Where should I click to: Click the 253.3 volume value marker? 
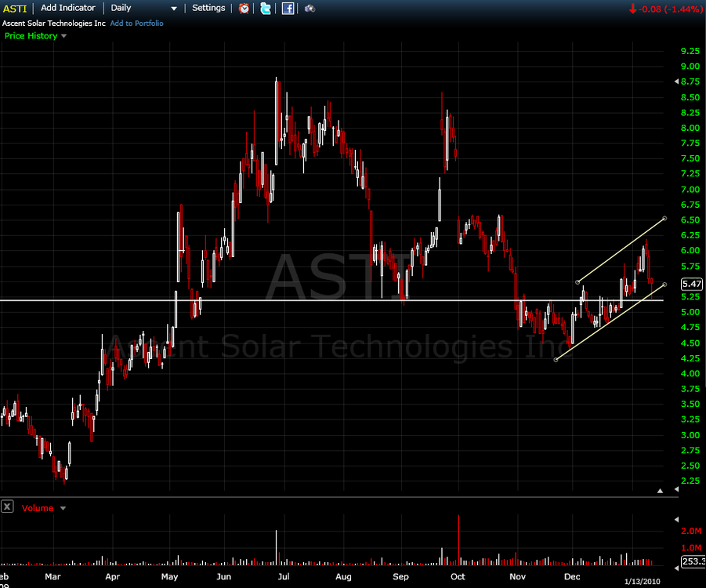click(x=693, y=561)
